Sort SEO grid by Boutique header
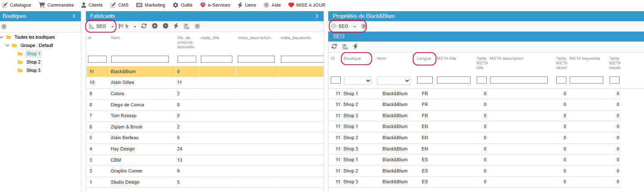Screen dimensions: 644x192 [352, 59]
